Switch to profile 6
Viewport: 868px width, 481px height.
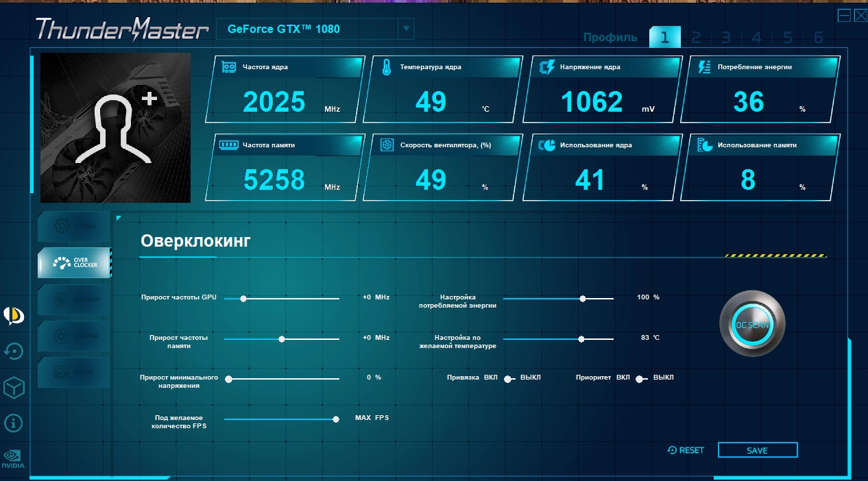pos(819,37)
